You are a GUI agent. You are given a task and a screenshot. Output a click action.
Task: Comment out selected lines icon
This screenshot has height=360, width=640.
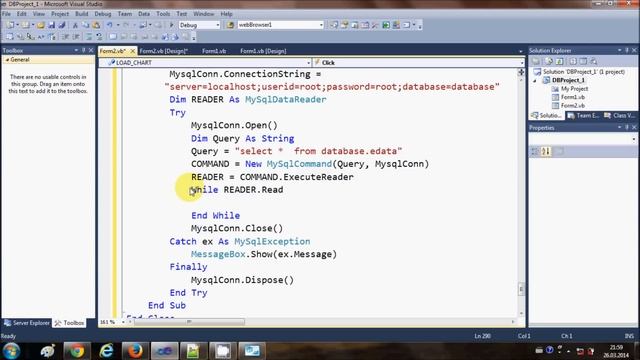[x=88, y=37]
